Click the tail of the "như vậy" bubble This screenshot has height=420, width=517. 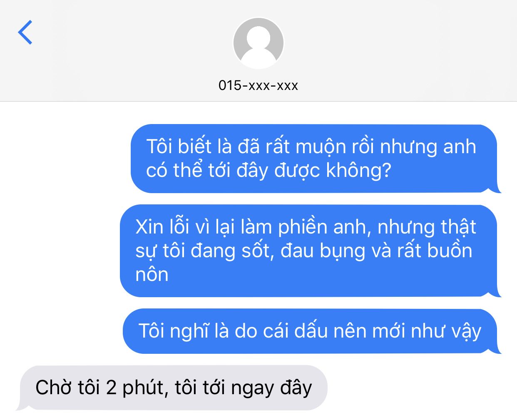point(495,349)
